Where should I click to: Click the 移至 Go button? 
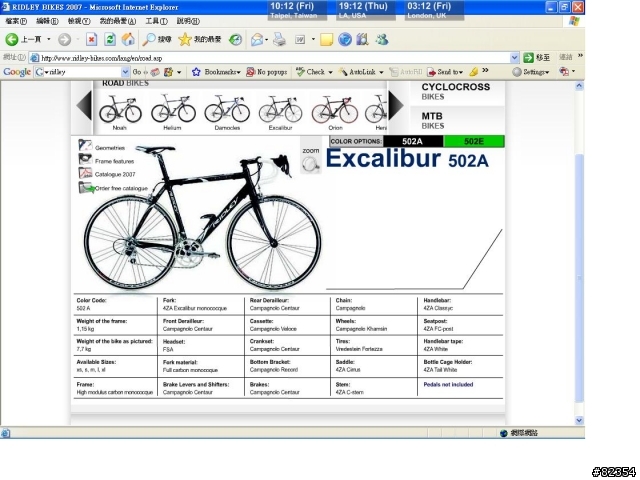click(x=536, y=58)
